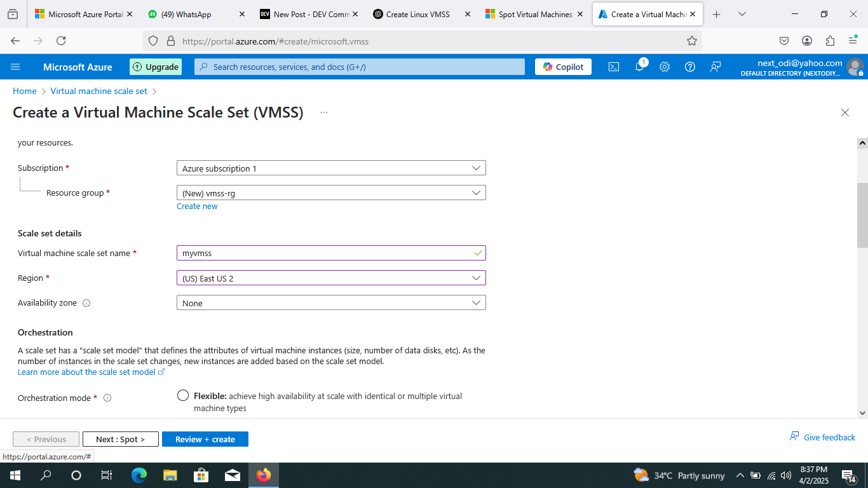The height and width of the screenshot is (488, 868).
Task: Open Learn more about the scale set model
Action: click(x=92, y=372)
